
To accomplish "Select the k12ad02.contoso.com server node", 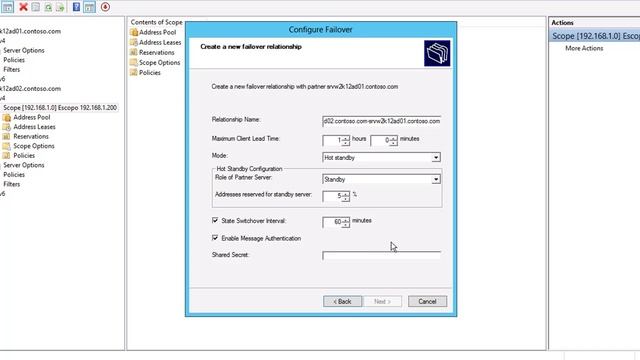I will tap(30, 89).
